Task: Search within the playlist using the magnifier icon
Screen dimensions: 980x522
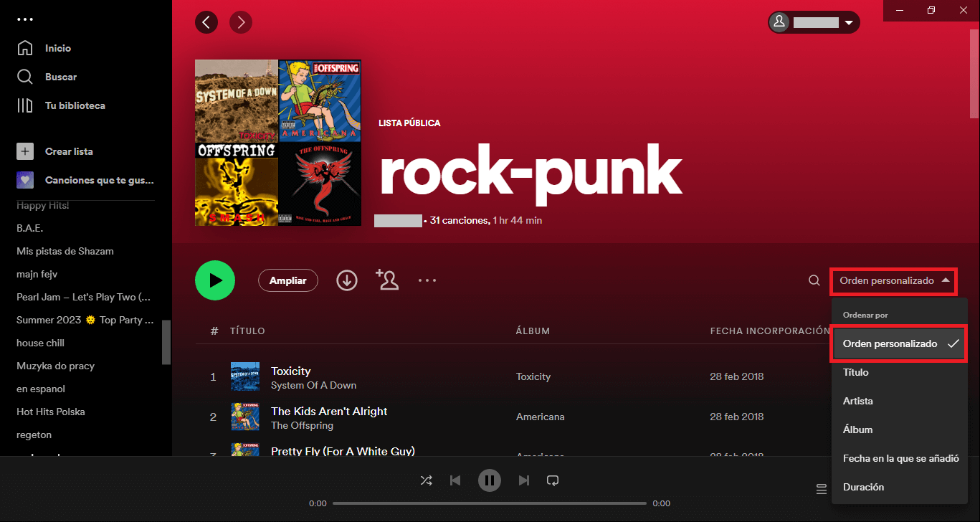Action: (x=814, y=280)
